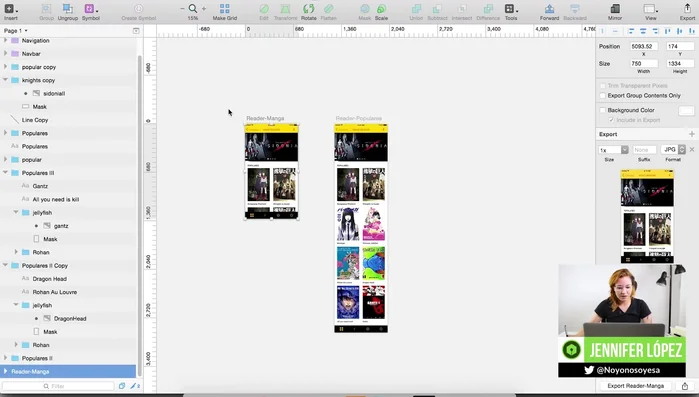Click the Group toolbar icon
This screenshot has height=397, width=699.
click(x=46, y=12)
